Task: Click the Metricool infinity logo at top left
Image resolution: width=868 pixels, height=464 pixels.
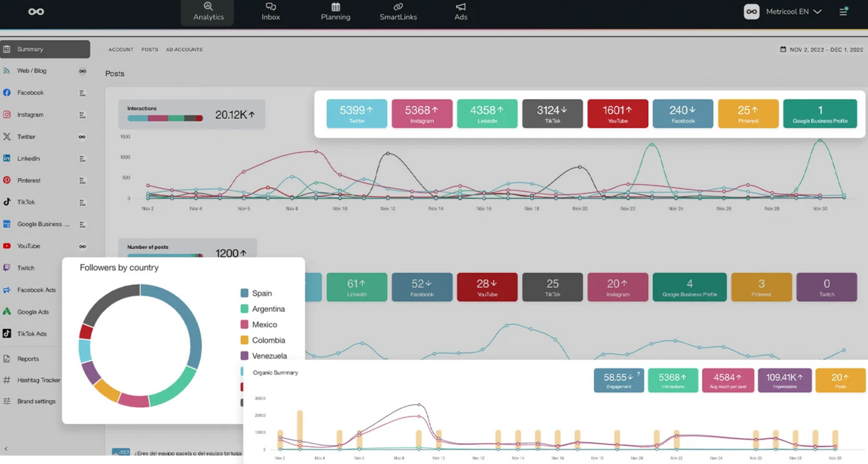Action: (x=36, y=12)
